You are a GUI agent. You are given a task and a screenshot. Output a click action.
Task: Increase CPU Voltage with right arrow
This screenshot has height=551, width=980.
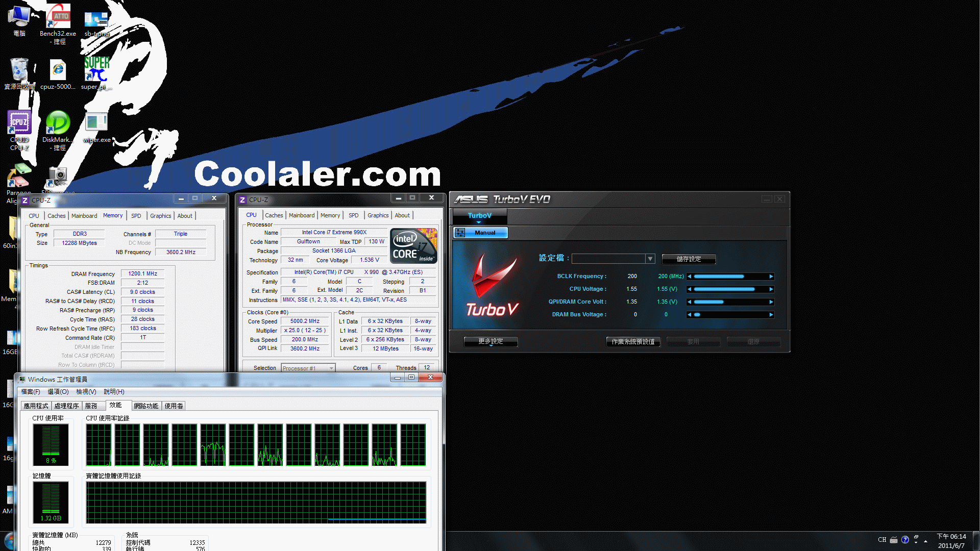point(771,289)
